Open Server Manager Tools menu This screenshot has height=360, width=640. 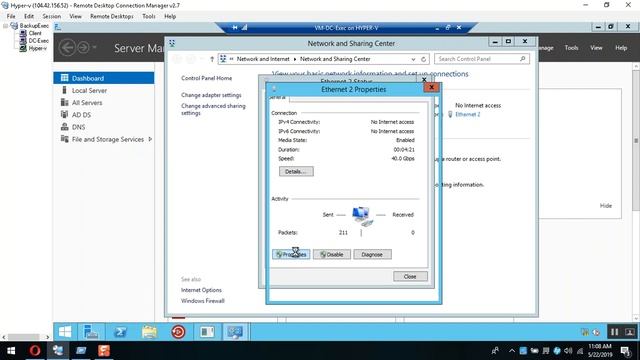pos(571,48)
